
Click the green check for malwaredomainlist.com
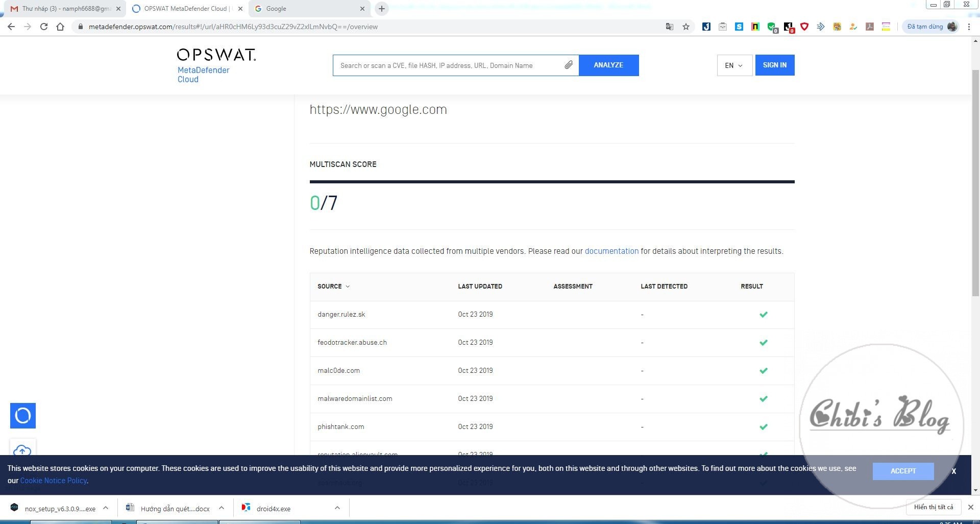tap(764, 399)
